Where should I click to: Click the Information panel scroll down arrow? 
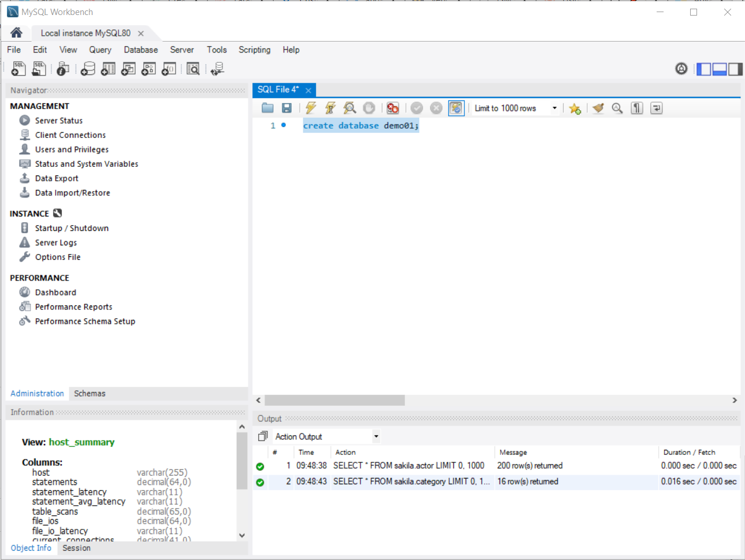[x=242, y=535]
